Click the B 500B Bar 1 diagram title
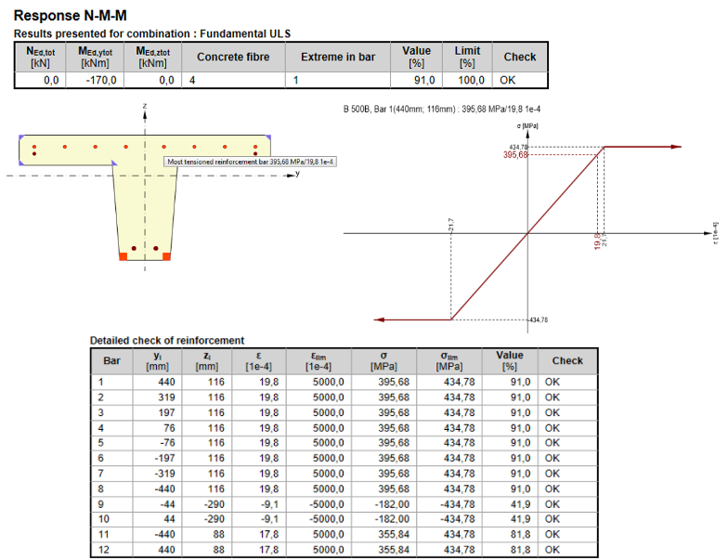Image resolution: width=728 pixels, height=560 pixels. (x=442, y=110)
